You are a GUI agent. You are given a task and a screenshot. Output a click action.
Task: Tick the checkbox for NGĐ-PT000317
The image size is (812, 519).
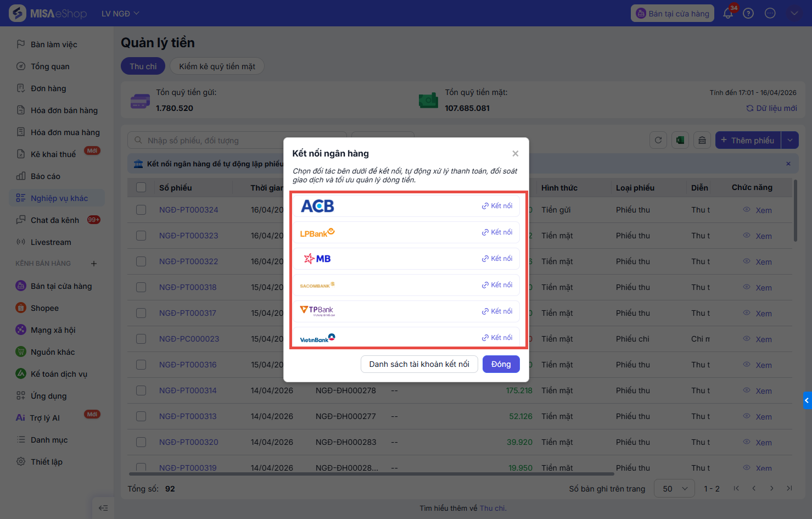pyautogui.click(x=141, y=313)
